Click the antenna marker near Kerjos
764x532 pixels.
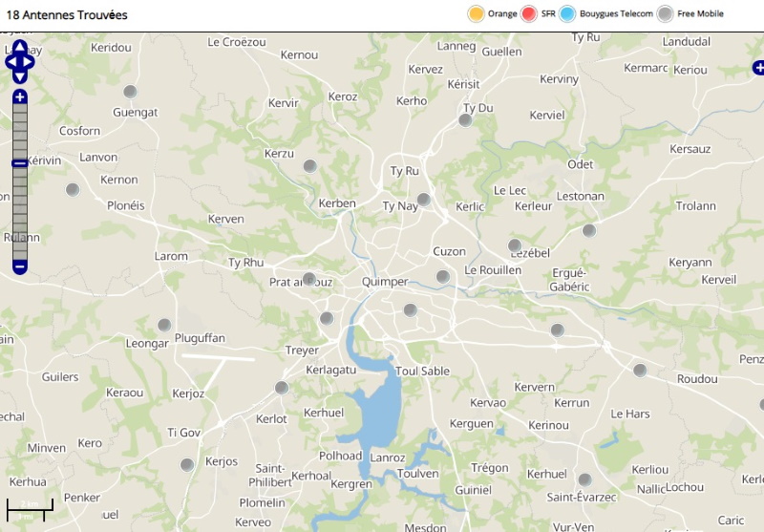[x=187, y=464]
